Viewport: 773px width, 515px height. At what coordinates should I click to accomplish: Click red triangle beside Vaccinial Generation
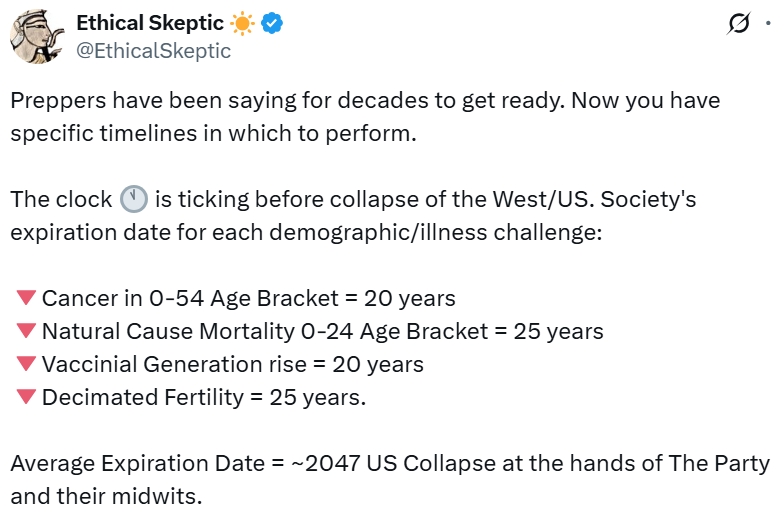coord(26,364)
